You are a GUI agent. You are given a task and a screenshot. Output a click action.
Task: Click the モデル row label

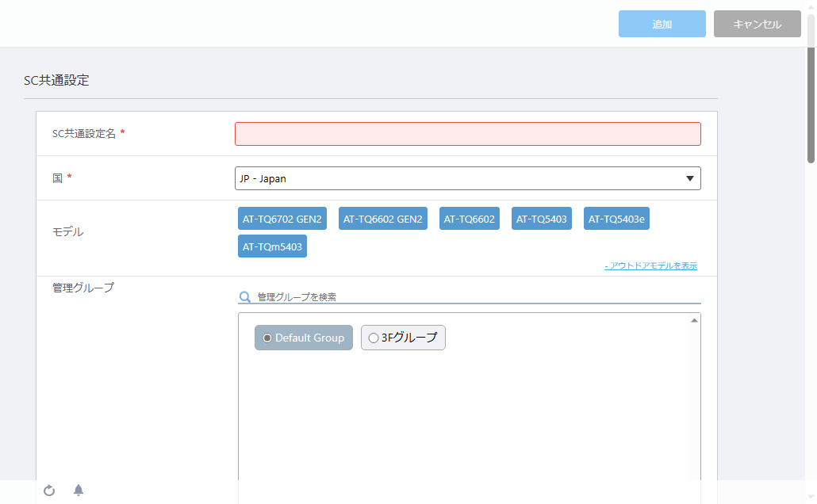(67, 231)
